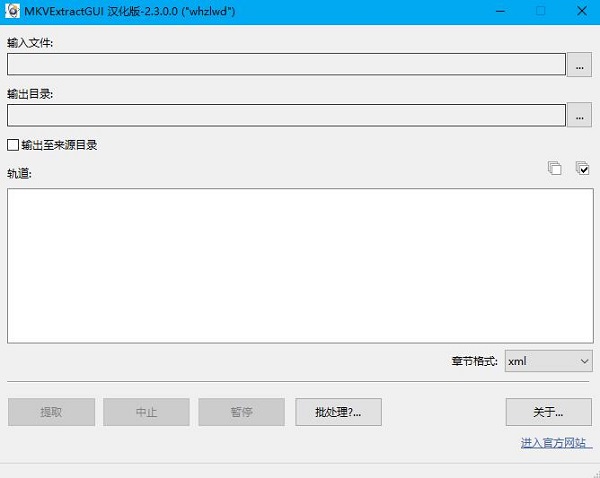Click the 输出目录 output directory text field

pyautogui.click(x=286, y=115)
